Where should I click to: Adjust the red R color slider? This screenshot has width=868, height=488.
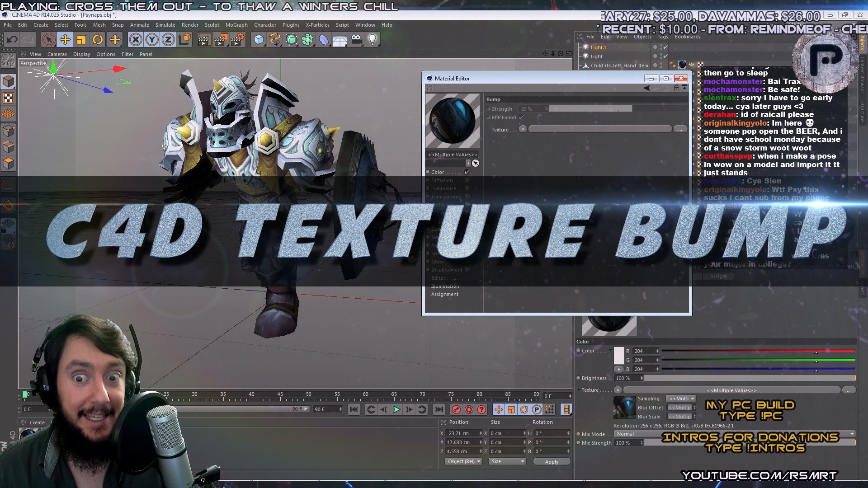[x=758, y=351]
